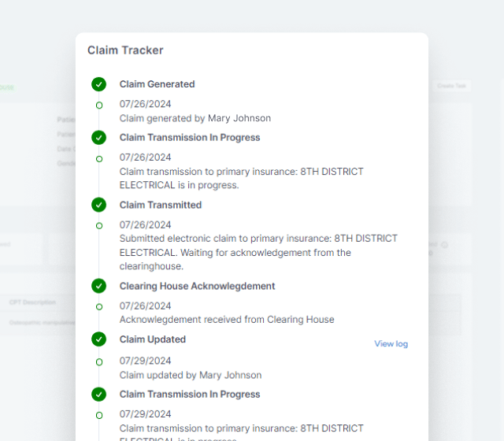Image resolution: width=504 pixels, height=441 pixels.
Task: Select the Claim Generated step title
Action: click(x=157, y=84)
